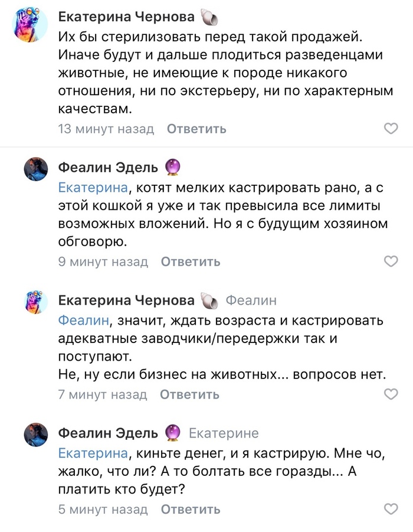Like Екатерина Чернова's first comment about sterilizing
Screen dimensions: 413x532
click(391, 129)
